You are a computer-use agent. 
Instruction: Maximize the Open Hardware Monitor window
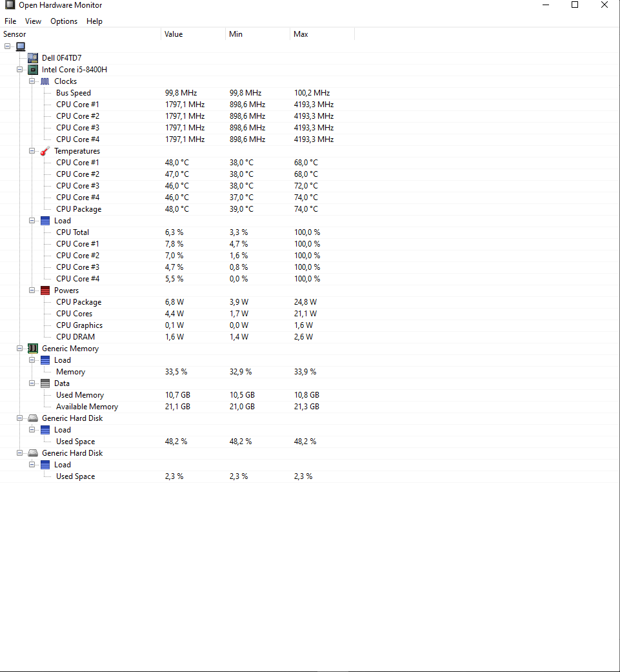(575, 5)
